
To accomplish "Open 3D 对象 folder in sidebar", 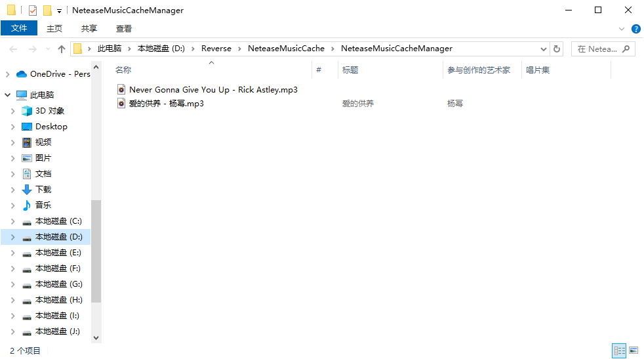I will click(50, 111).
